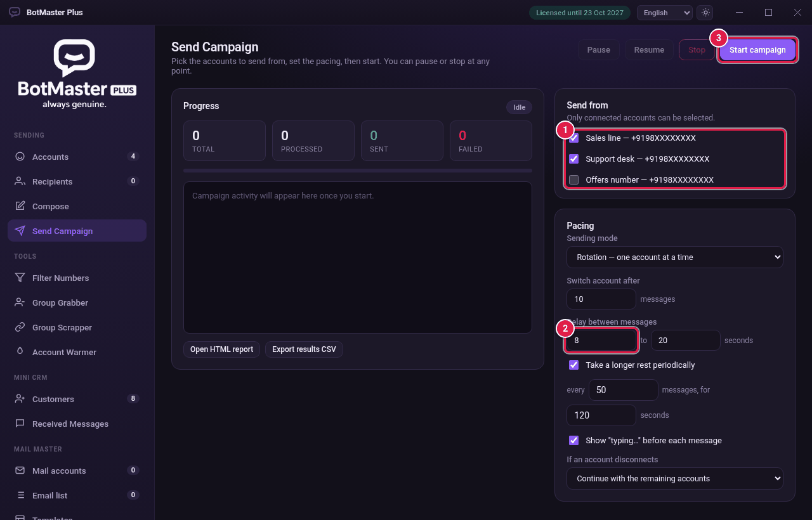Click the Email list lines icon
The height and width of the screenshot is (520, 812).
20,495
